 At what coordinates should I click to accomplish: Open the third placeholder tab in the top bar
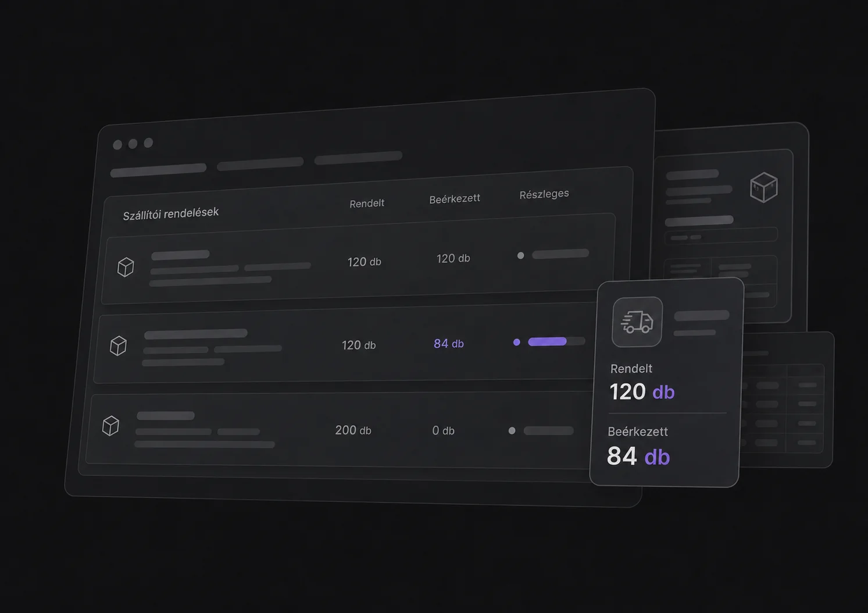(358, 157)
